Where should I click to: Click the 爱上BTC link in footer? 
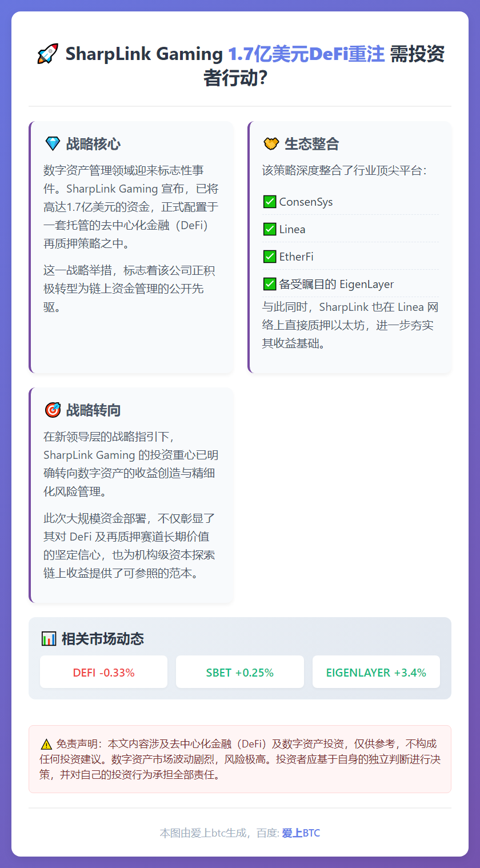[x=301, y=833]
